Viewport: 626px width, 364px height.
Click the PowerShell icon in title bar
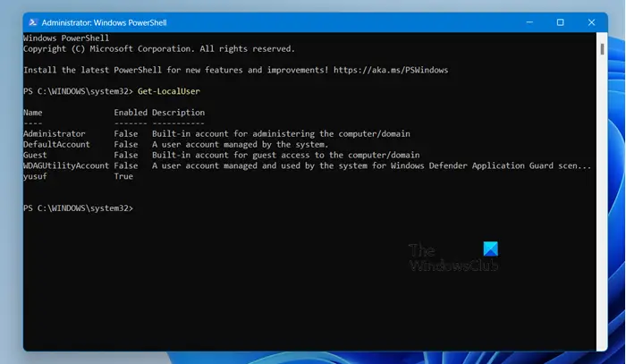click(33, 22)
